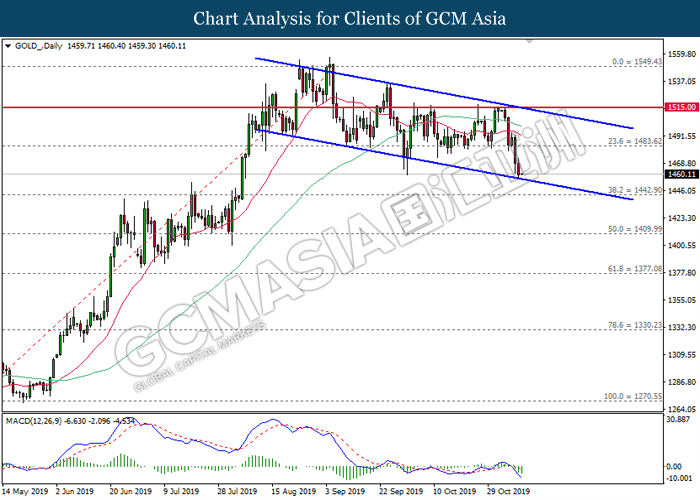This screenshot has width=700, height=500.
Task: Click the Fibonacci label 61.8 = 1377.08
Action: 635,269
